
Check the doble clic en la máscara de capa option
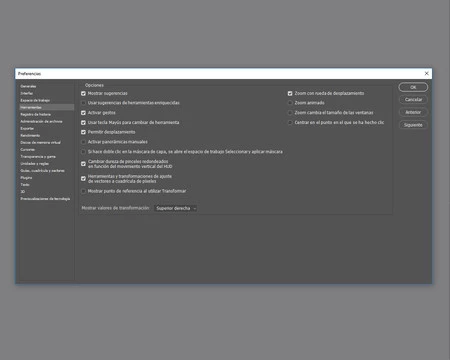83,152
